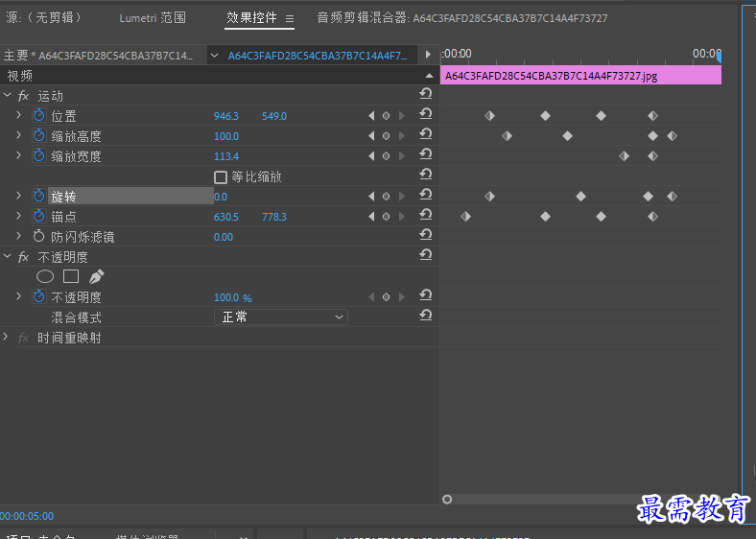Go to previous 缩放高度 keyframe
This screenshot has width=756, height=539.
[x=371, y=136]
